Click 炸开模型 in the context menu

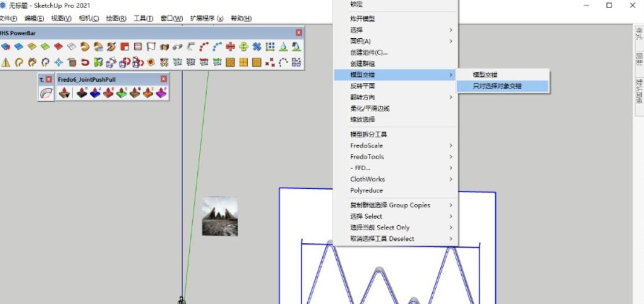coord(363,19)
